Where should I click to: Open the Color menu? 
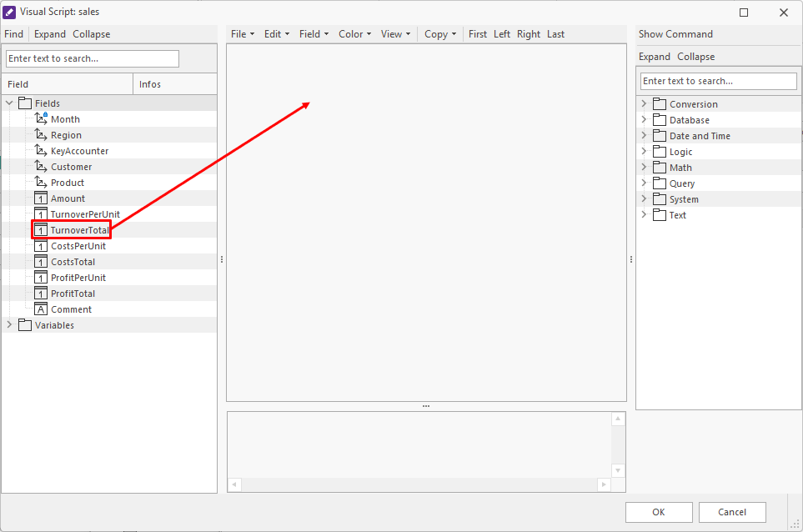[354, 34]
